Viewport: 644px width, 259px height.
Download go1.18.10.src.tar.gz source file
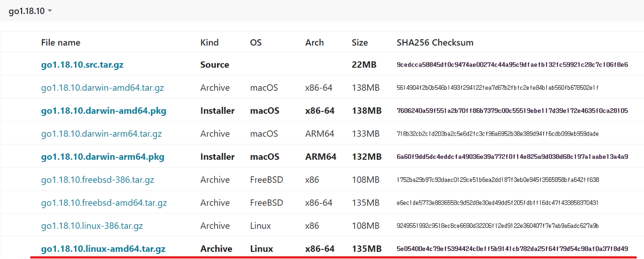tap(82, 64)
